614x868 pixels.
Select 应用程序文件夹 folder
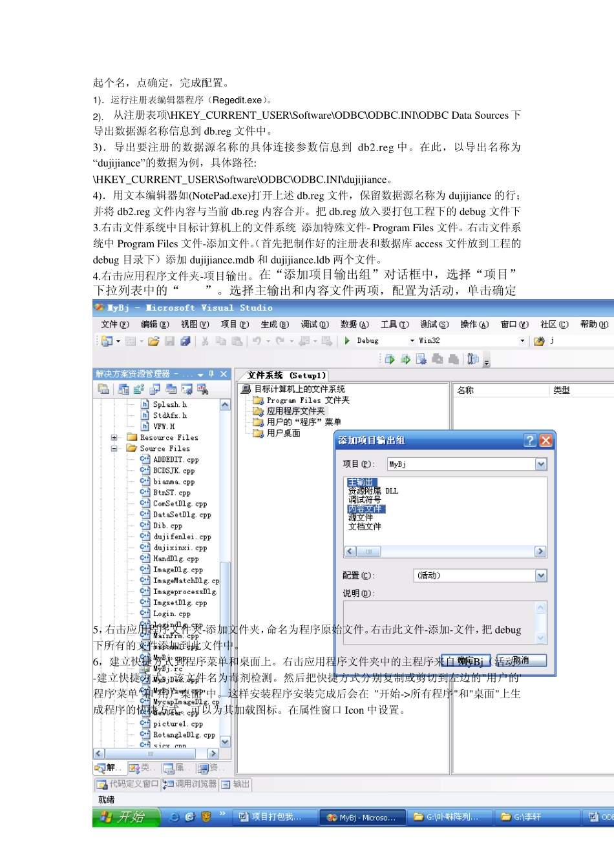(296, 411)
